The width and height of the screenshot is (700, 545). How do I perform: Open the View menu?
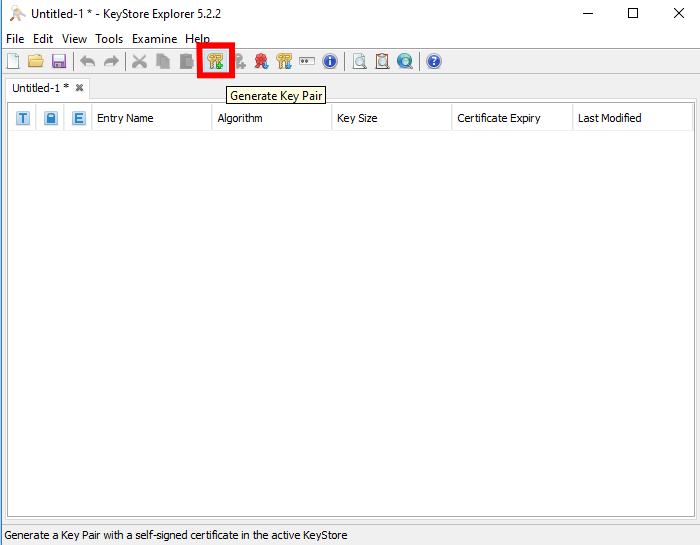point(74,39)
